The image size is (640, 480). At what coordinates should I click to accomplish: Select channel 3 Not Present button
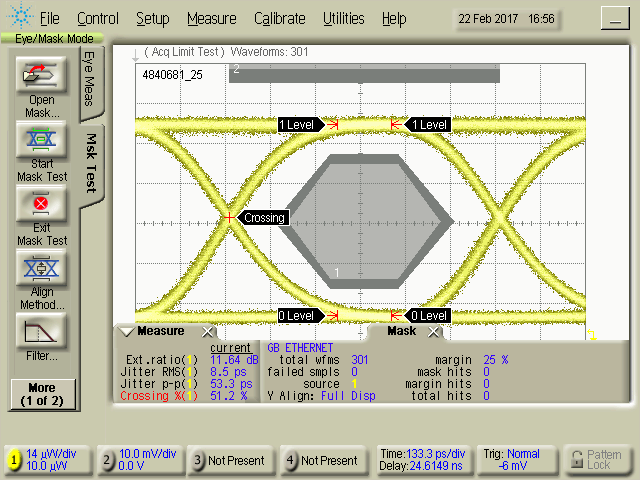pos(231,460)
